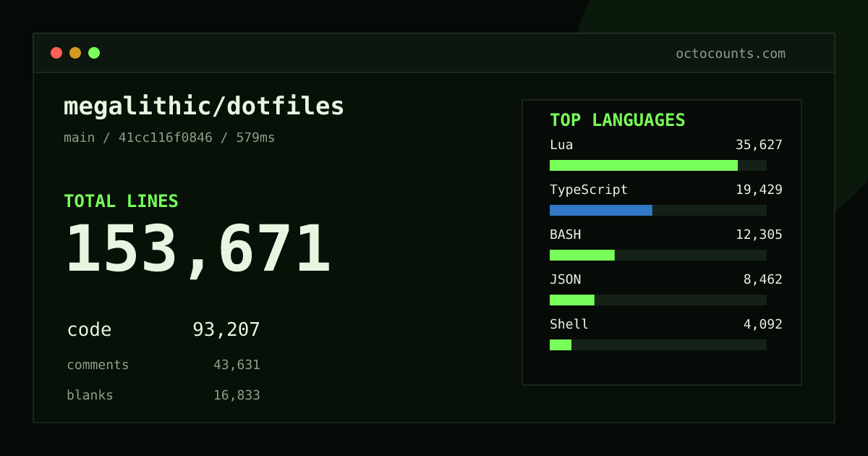Screen dimensions: 868x456
Task: Click the JSON progress bar
Action: 658,300
